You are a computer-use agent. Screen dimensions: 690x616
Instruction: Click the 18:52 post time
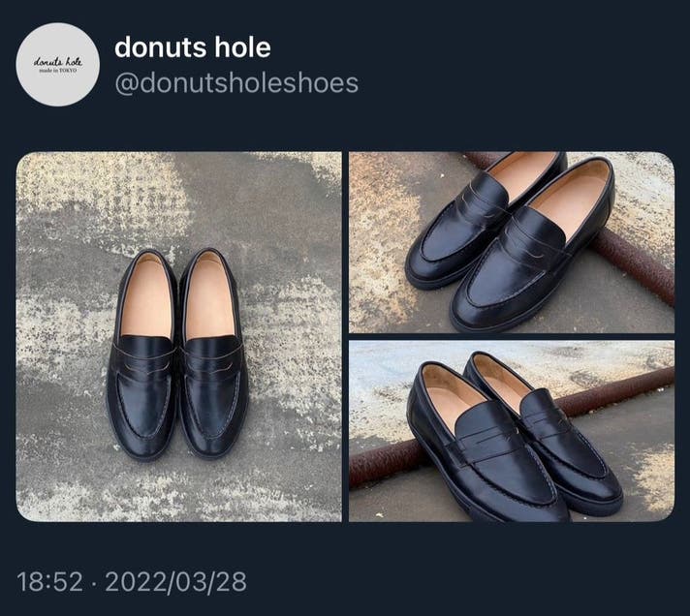click(x=47, y=582)
